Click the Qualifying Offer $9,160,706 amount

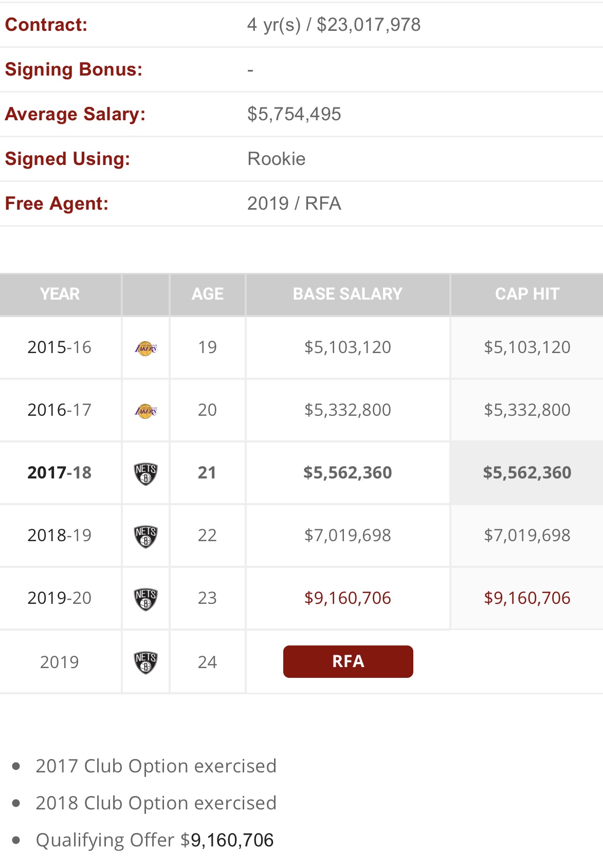(232, 840)
